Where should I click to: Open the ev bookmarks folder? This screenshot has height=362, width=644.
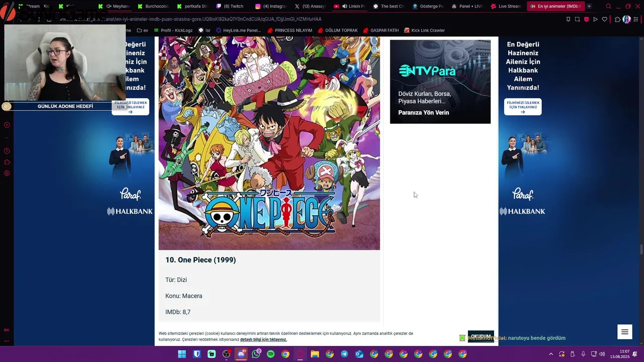coord(142,30)
